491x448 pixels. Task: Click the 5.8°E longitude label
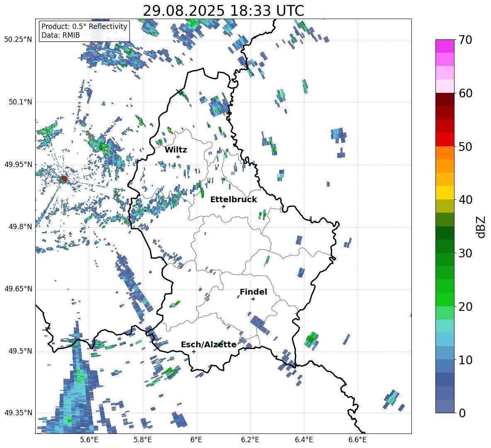tap(143, 440)
